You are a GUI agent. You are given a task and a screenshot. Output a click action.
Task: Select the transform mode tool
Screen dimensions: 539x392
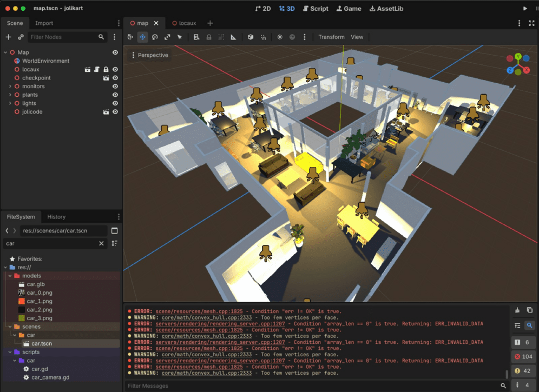130,37
